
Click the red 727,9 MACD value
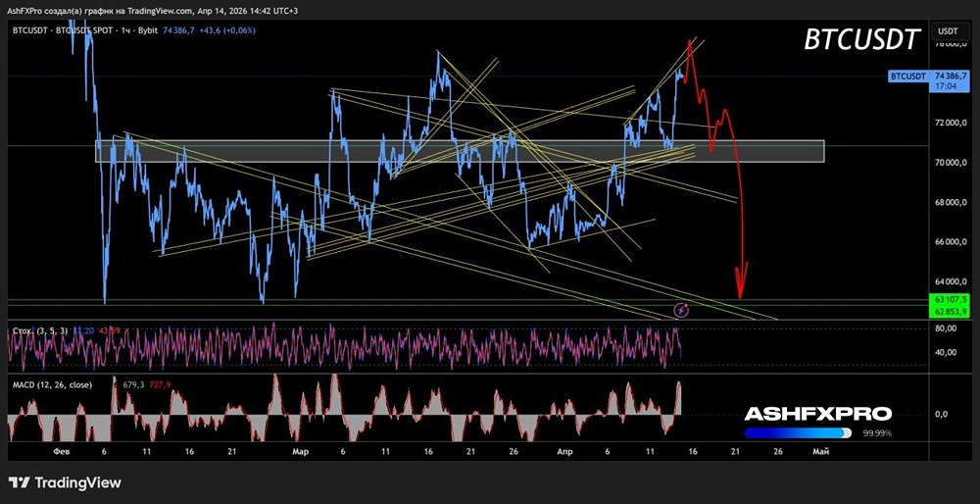(160, 384)
